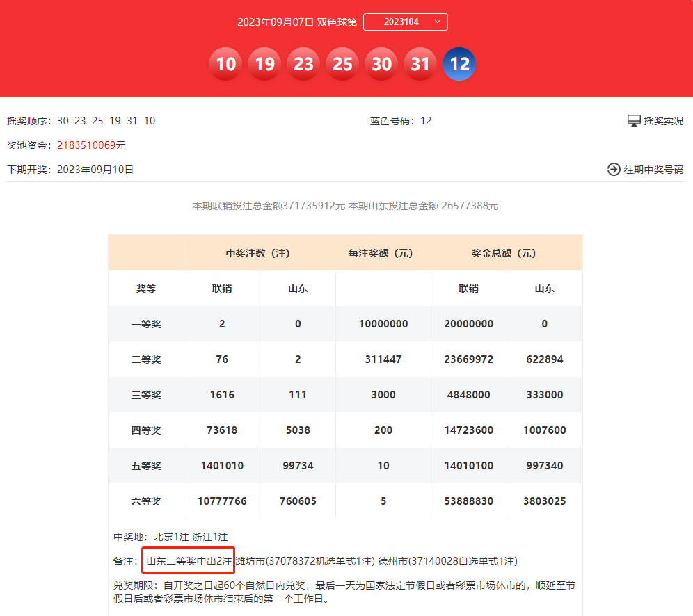This screenshot has width=693, height=616.
Task: Click red ball number 30
Action: click(x=381, y=64)
